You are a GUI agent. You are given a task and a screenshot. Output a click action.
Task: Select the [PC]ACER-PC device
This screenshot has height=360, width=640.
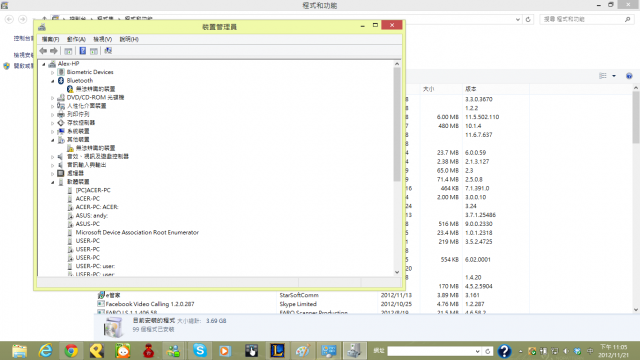click(x=93, y=190)
